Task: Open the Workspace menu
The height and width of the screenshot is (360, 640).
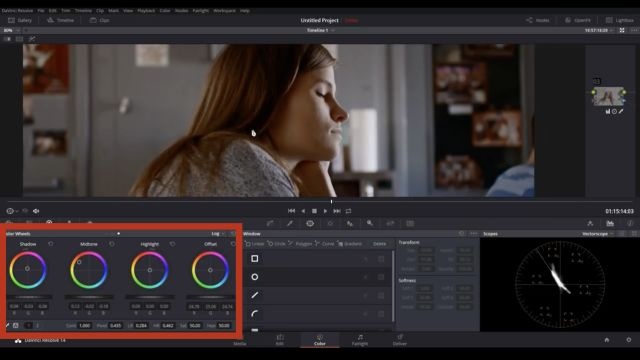Action: coord(224,11)
